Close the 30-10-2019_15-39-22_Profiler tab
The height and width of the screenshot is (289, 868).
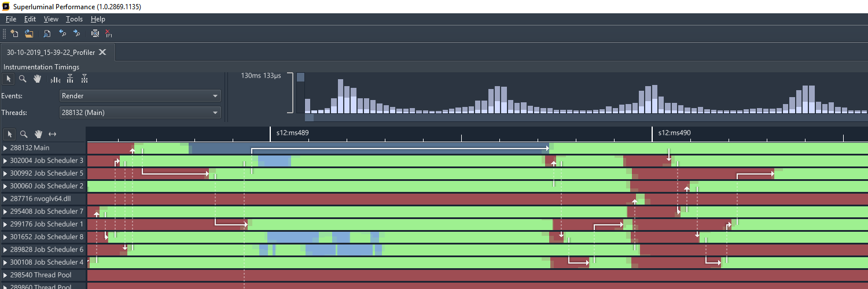click(102, 52)
